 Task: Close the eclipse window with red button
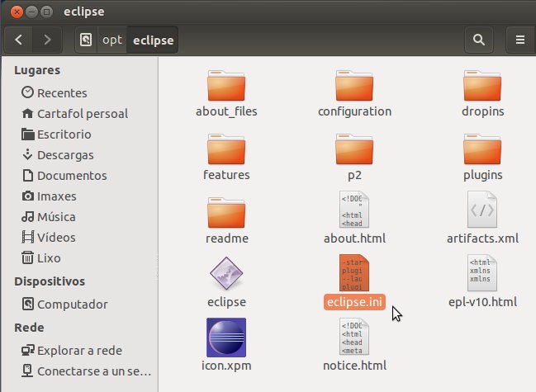point(17,12)
